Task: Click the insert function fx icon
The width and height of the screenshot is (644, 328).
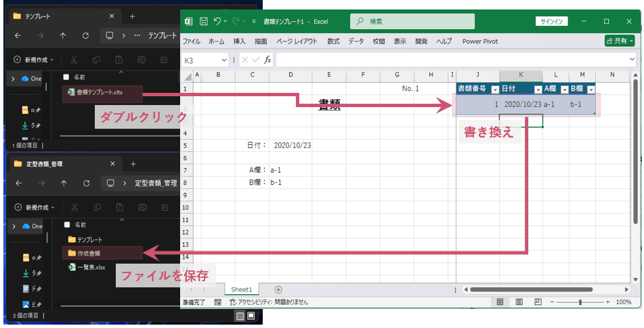Action: (268, 60)
